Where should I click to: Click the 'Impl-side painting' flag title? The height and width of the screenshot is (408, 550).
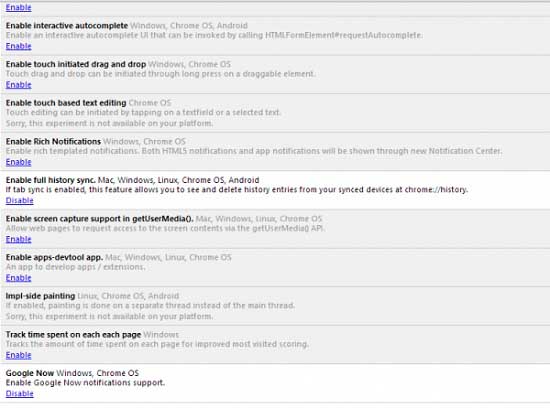[x=40, y=296]
